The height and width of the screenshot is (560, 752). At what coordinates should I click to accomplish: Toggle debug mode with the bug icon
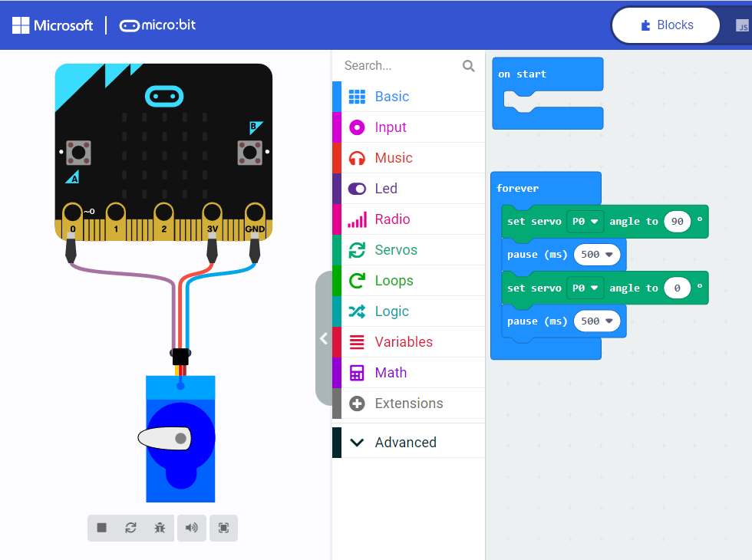(160, 528)
